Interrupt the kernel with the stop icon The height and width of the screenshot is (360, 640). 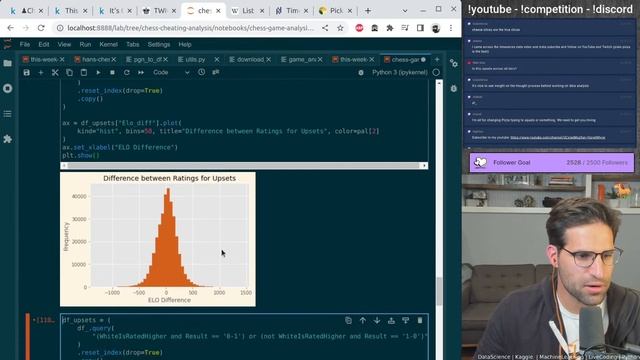(112, 73)
